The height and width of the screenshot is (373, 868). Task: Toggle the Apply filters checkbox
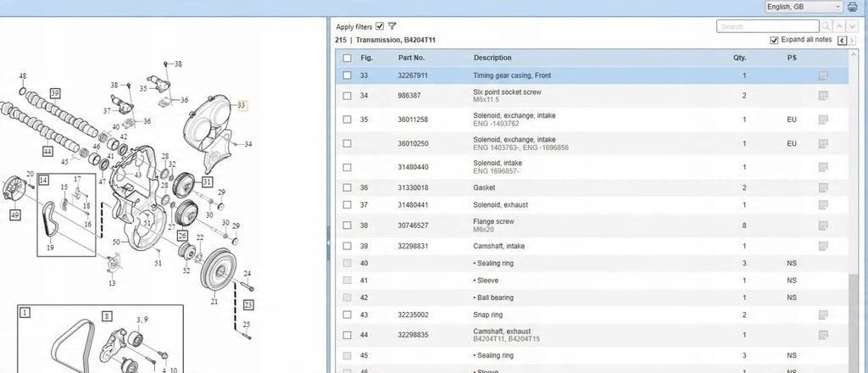point(380,26)
